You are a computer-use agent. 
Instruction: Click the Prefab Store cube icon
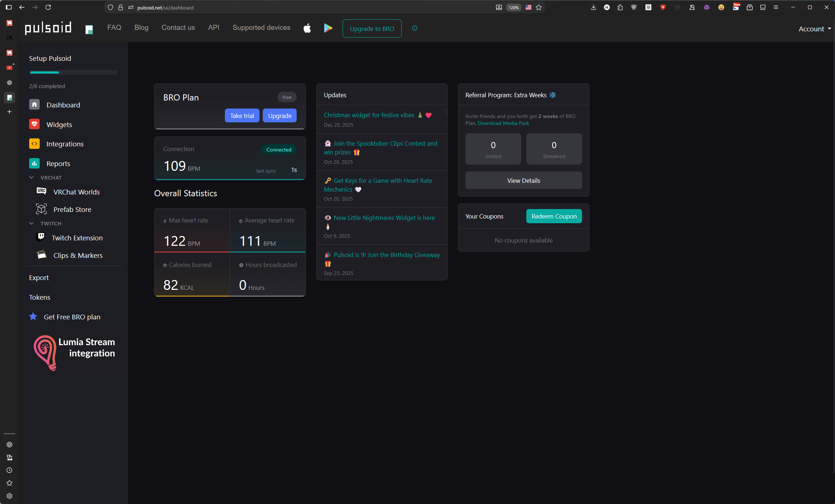(41, 209)
